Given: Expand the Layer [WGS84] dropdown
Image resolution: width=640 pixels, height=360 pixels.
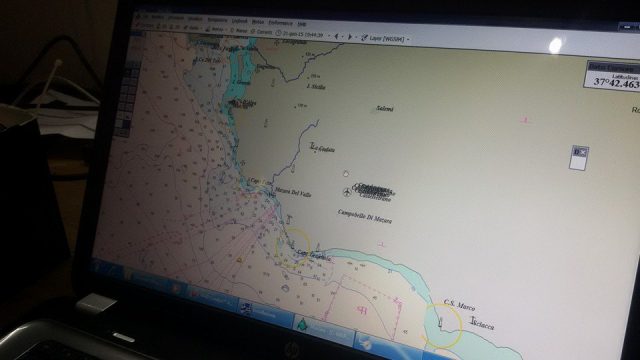Looking at the screenshot, I should click(408, 39).
